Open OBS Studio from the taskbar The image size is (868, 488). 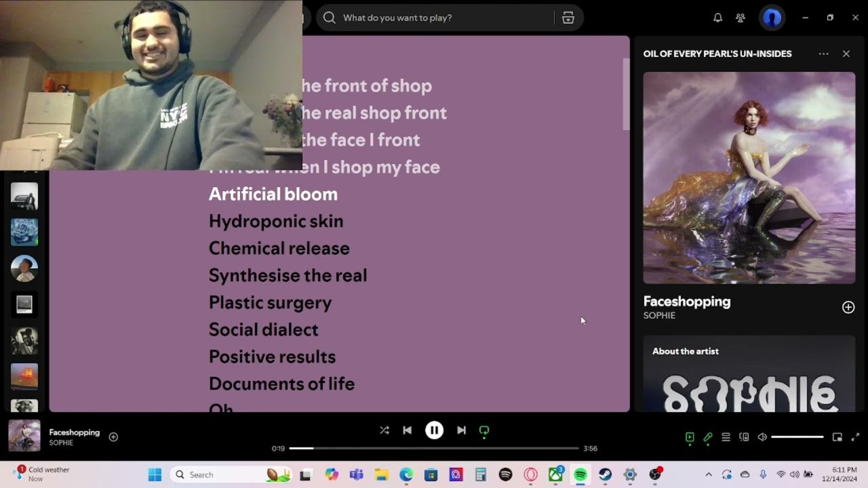(655, 474)
